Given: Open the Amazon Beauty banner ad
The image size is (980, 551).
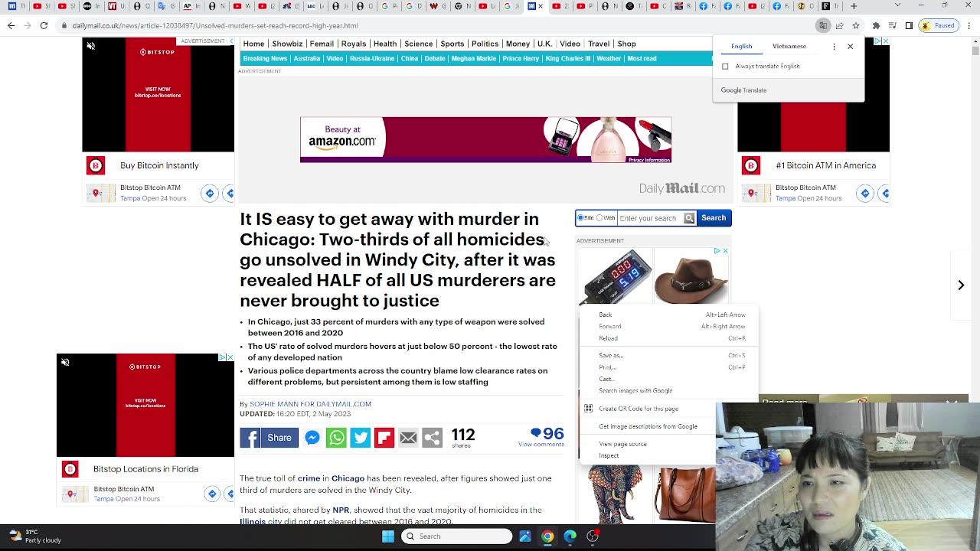Looking at the screenshot, I should point(485,140).
